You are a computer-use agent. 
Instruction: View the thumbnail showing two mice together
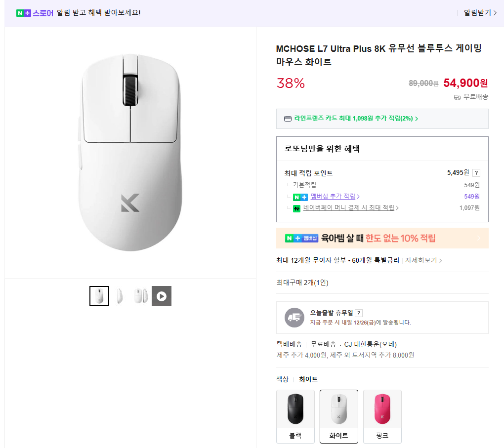[140, 295]
